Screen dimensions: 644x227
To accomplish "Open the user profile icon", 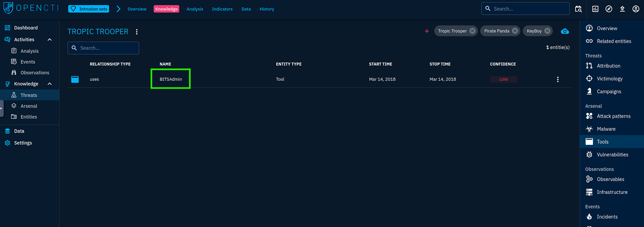I will (636, 9).
